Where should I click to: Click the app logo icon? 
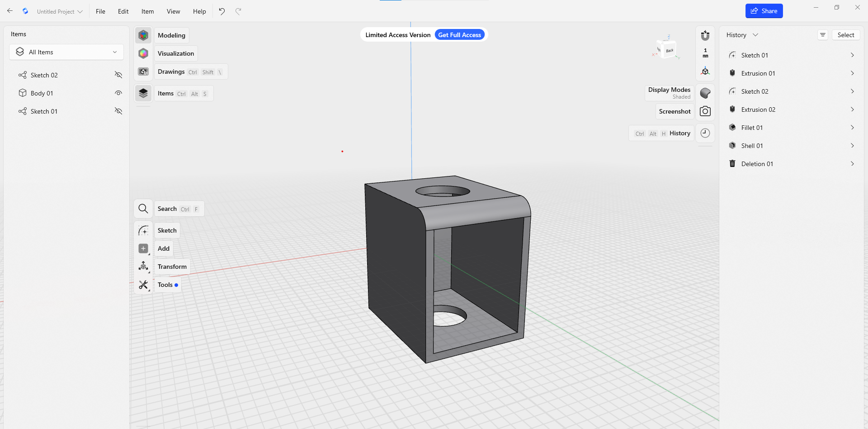coord(25,11)
